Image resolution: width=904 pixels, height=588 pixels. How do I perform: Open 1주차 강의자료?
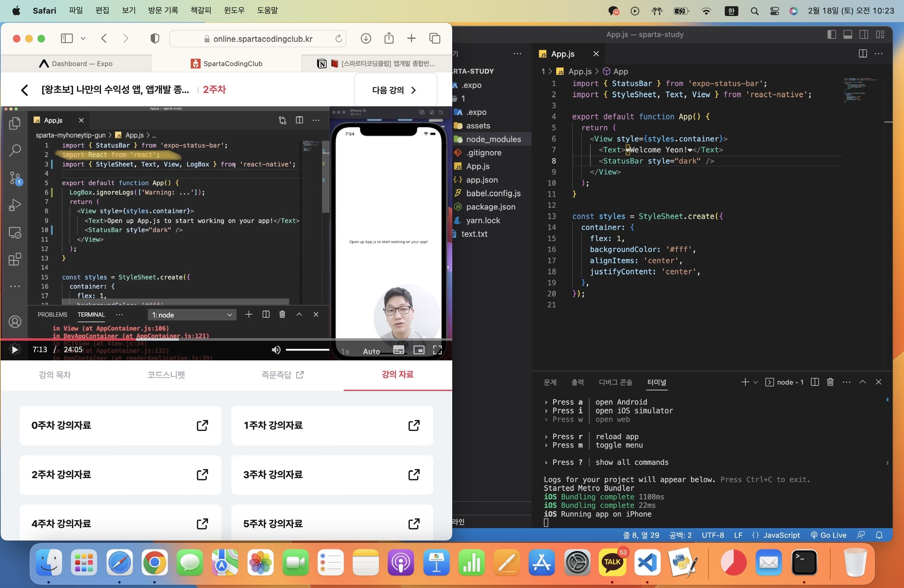332,425
